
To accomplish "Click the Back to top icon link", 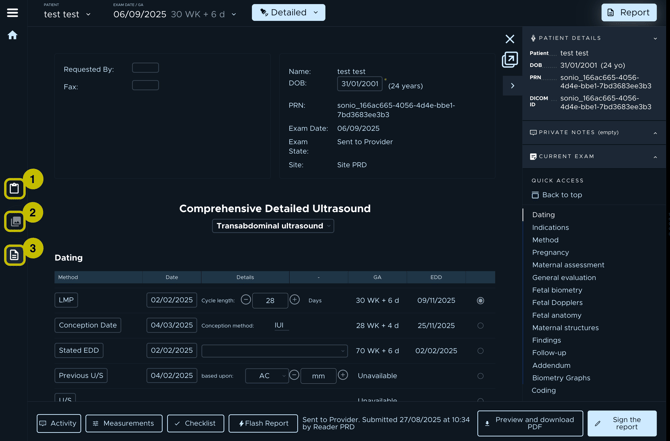I will (x=556, y=195).
